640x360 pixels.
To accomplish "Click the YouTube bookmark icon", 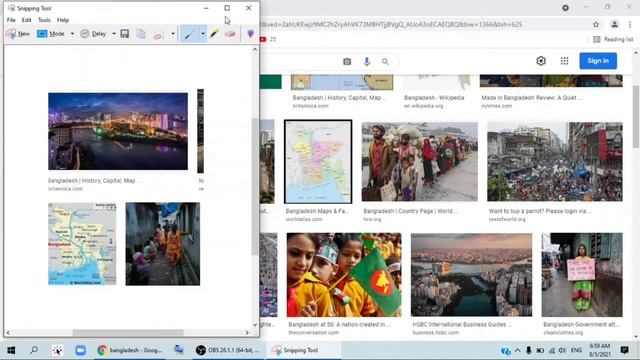I will tap(263, 39).
